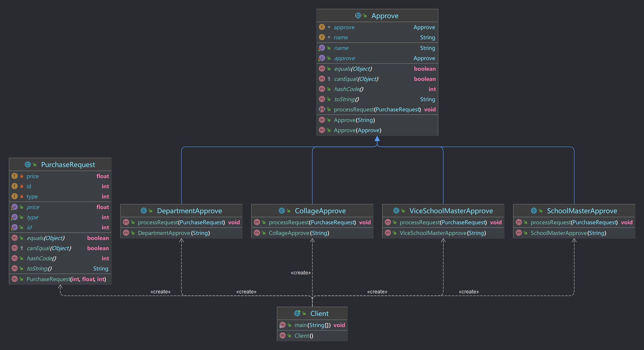Viewport: 644px width, 350px height.
Task: Click the private lock icon beside id field
Action: point(22,186)
